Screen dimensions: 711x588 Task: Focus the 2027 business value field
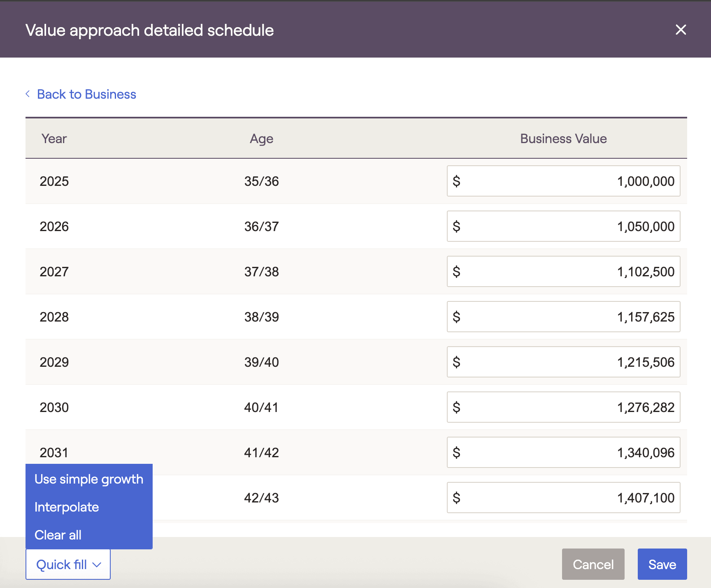(563, 271)
